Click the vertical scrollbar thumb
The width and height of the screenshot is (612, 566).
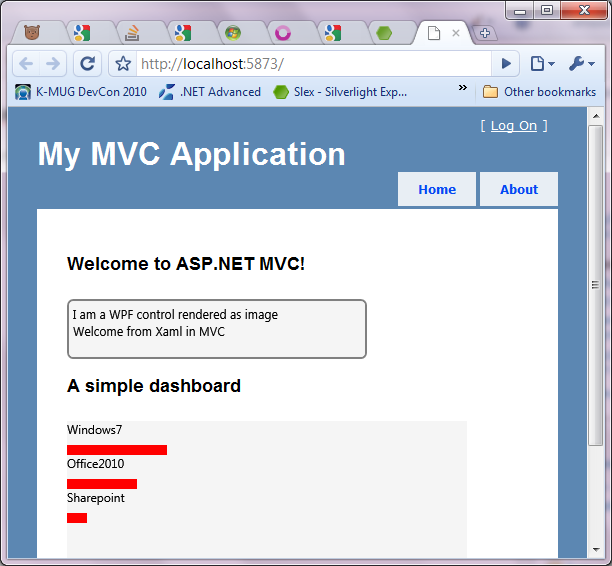[x=596, y=285]
